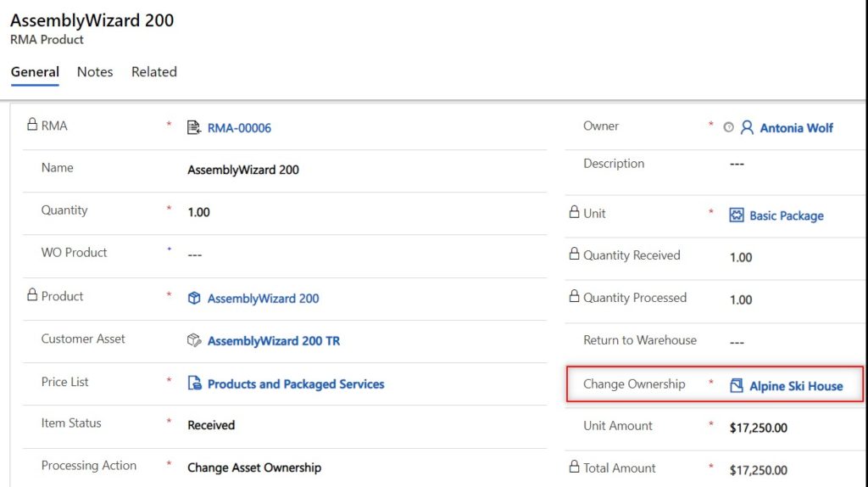
Task: Click the lock icon next to RMA label
Action: coord(32,124)
